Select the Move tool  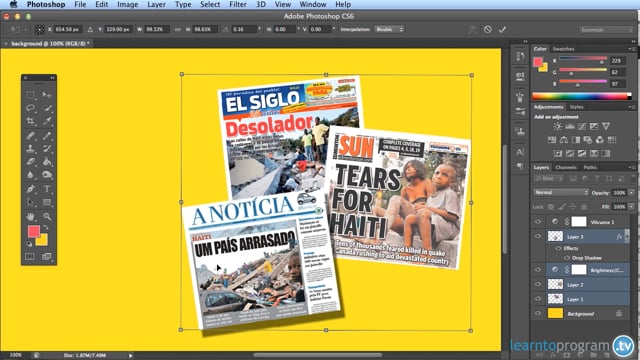(x=47, y=95)
